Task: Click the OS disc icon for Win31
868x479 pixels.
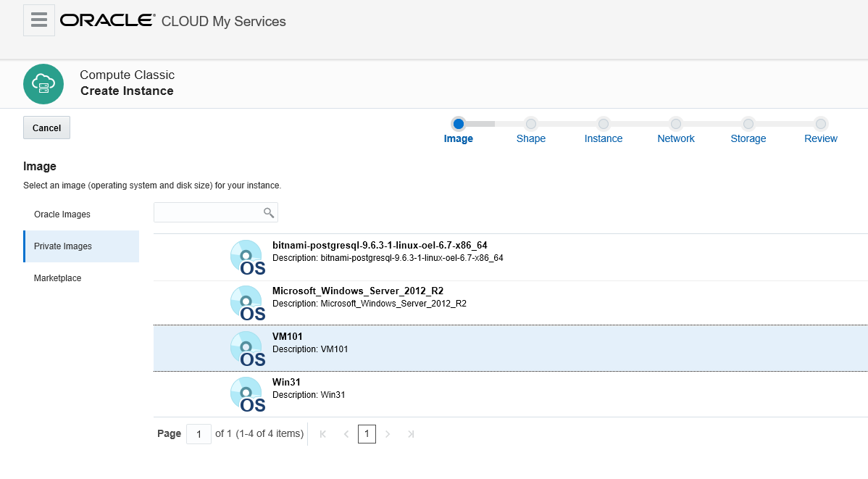Action: click(x=248, y=394)
